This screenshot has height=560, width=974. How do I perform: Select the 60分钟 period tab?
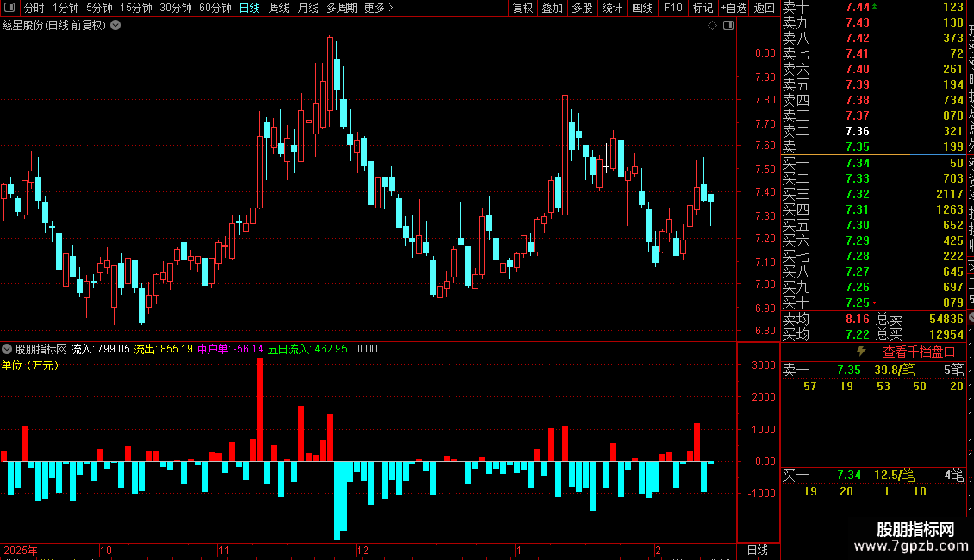click(x=215, y=8)
